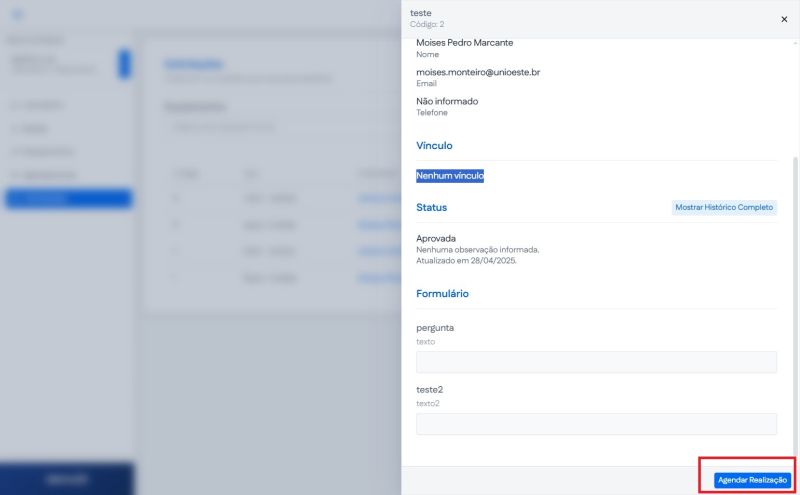
Task: Close the teste details panel
Action: tap(783, 19)
